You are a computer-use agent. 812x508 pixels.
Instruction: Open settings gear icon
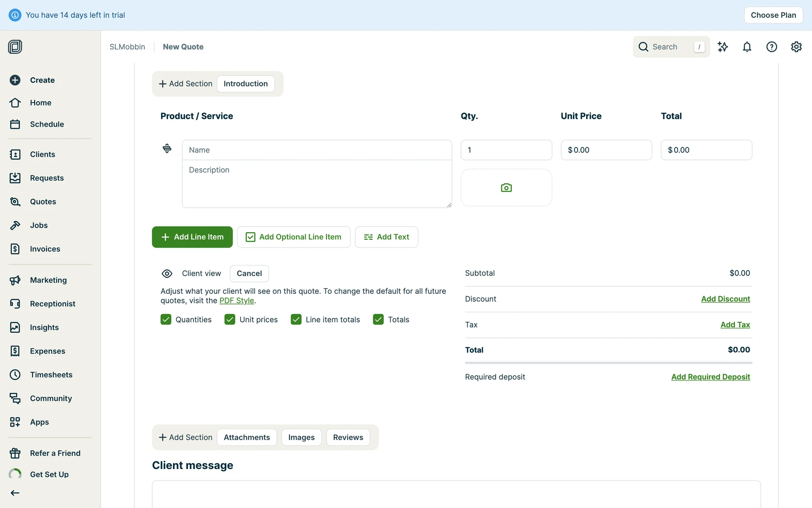[x=796, y=47]
